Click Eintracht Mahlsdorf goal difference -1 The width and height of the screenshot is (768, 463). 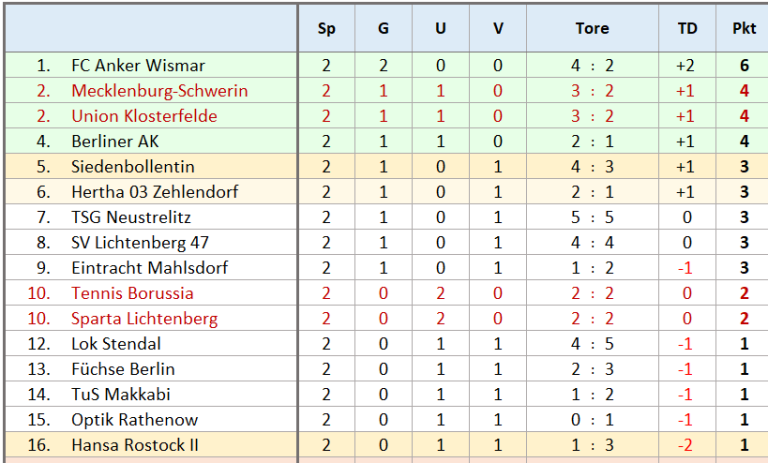coord(685,268)
